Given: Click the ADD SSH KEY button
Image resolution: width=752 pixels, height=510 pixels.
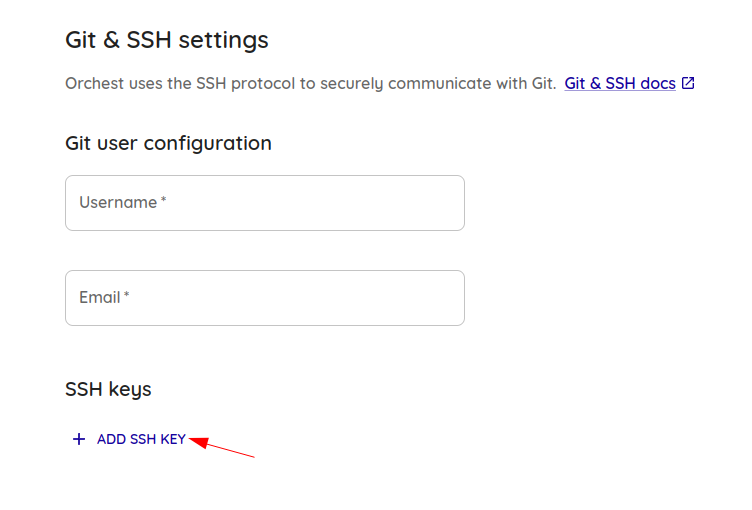Looking at the screenshot, I should pyautogui.click(x=129, y=439).
